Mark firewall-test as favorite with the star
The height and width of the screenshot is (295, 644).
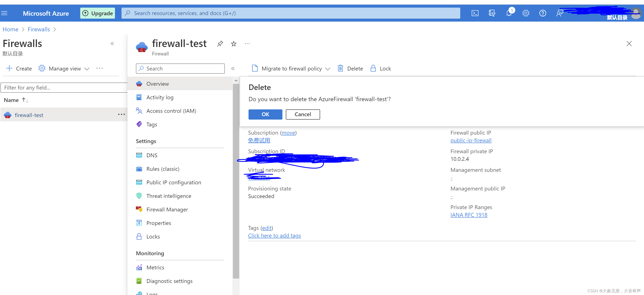pyautogui.click(x=234, y=44)
